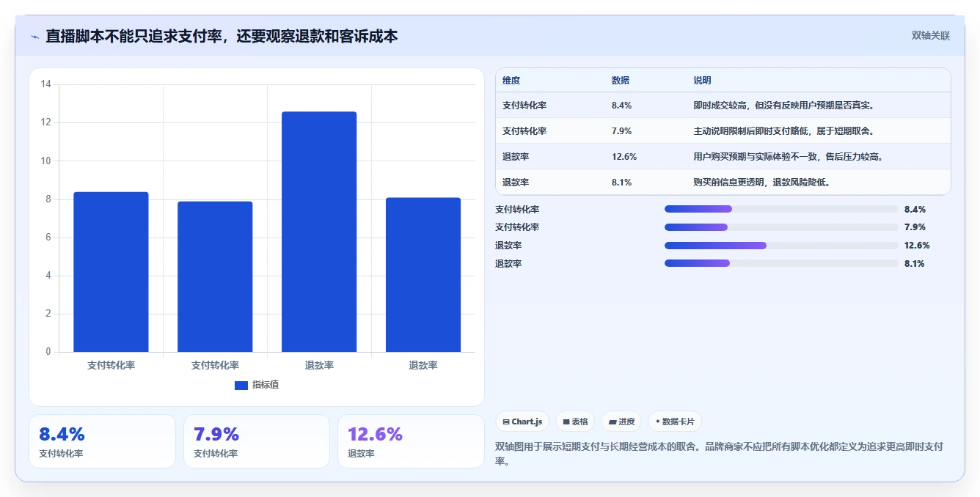
Task: Click the x-axis label under the 8.1 bar
Action: click(423, 365)
